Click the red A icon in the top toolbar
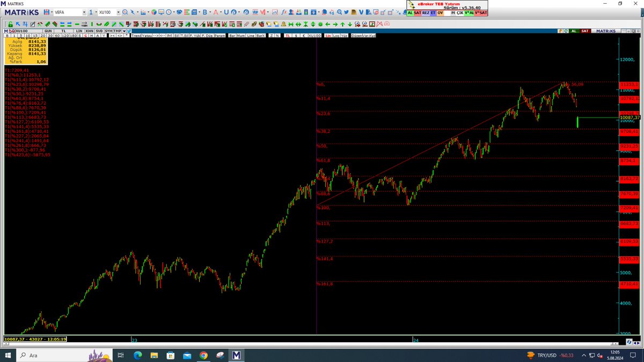The height and width of the screenshot is (362, 644). 215,12
